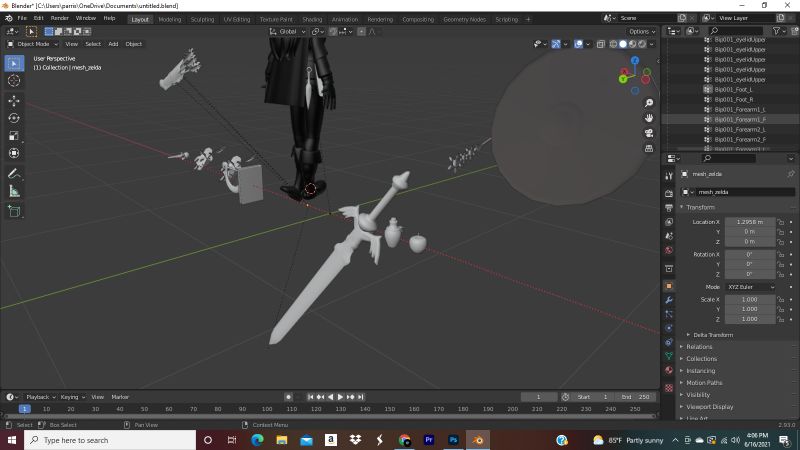Image resolution: width=800 pixels, height=450 pixels.
Task: Switch to rendered viewport shading
Action: pos(642,44)
